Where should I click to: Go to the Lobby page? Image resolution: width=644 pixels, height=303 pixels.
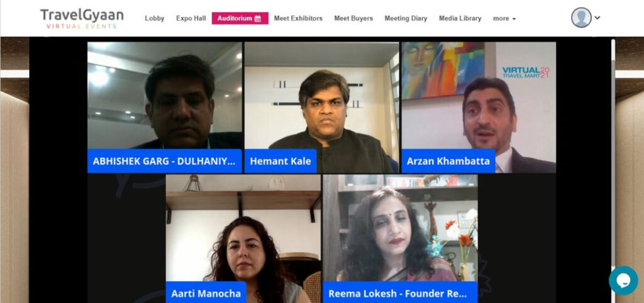pos(155,18)
